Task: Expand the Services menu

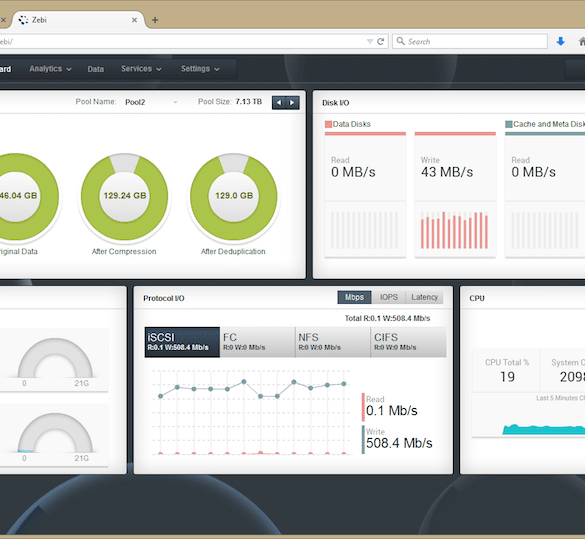Action: [141, 69]
